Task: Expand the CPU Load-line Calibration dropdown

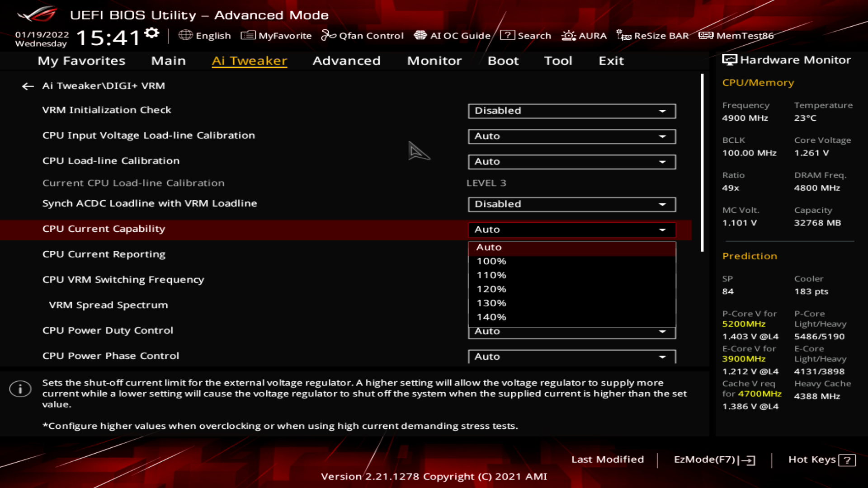Action: 571,161
